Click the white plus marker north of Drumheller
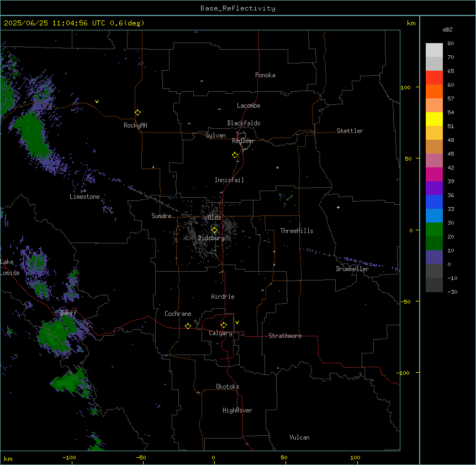 tap(338, 207)
